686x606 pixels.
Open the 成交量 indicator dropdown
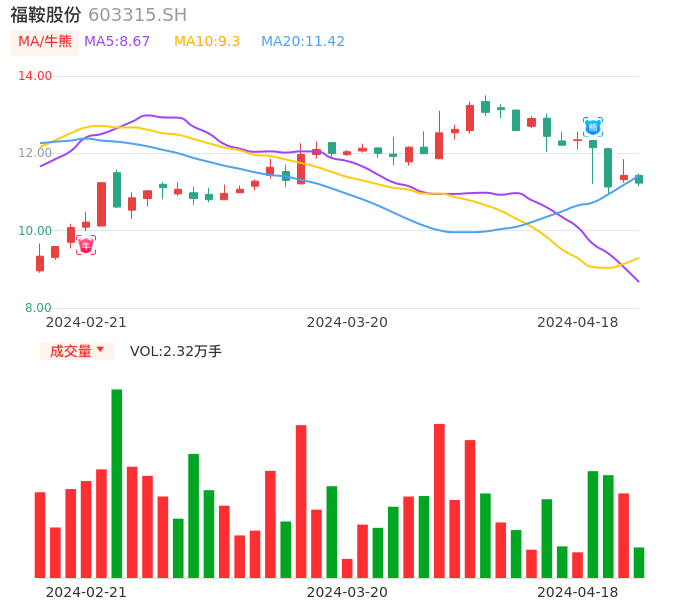(77, 351)
